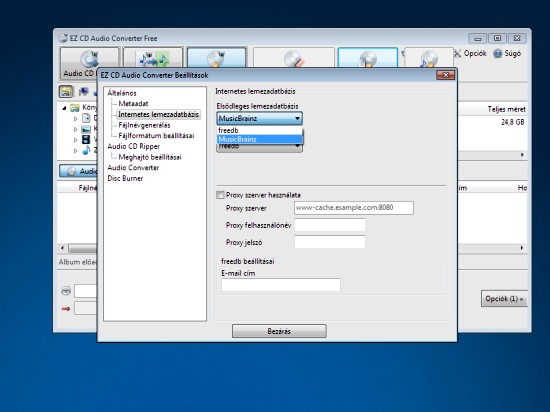Expand the music node in folder tree
This screenshot has height=412, width=550.
tap(75, 150)
